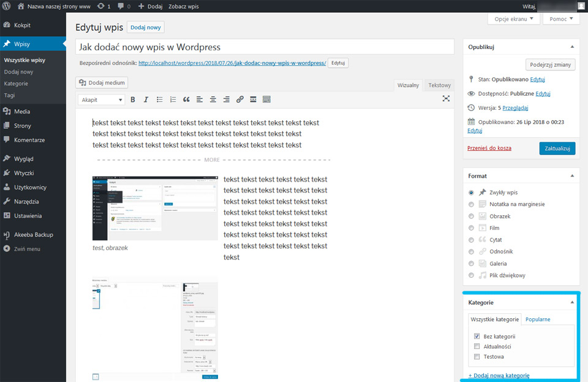Open Akeeba Backup in sidebar
Viewport: 588px width, 382px height.
pyautogui.click(x=33, y=234)
